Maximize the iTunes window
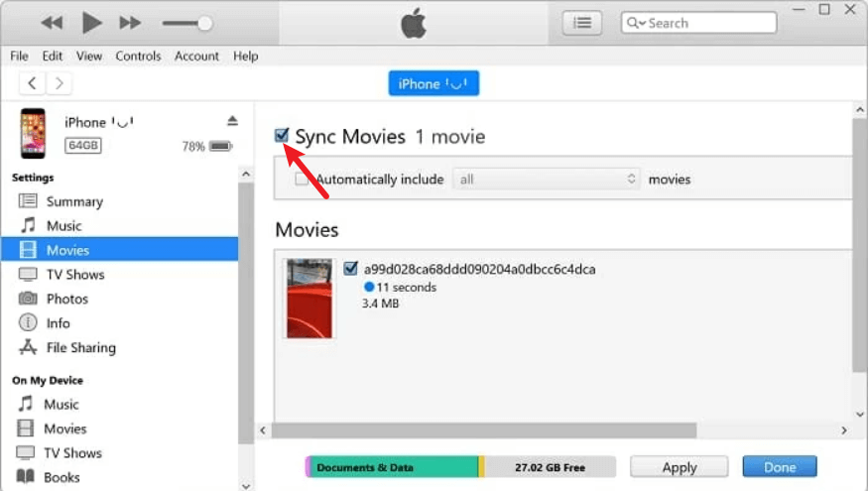This screenshot has width=868, height=491. coord(824,9)
